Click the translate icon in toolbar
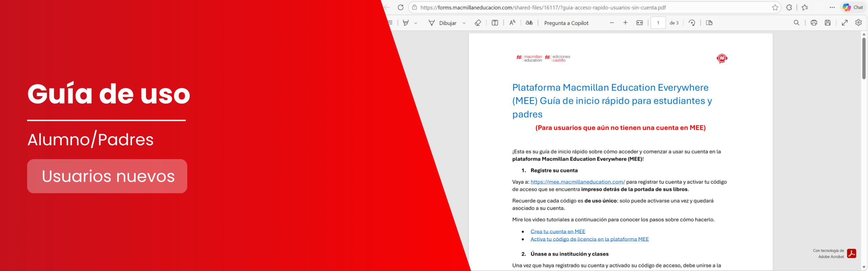This screenshot has height=271, width=868. click(529, 23)
